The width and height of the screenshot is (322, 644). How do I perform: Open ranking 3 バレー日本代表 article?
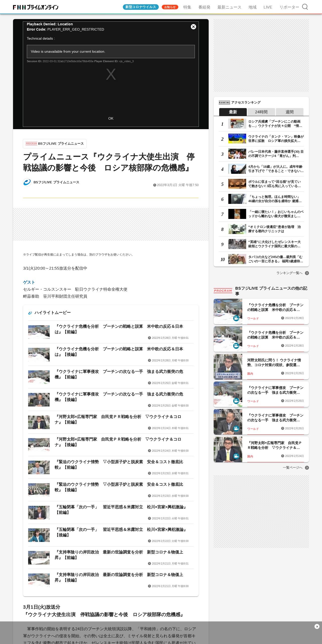pos(261,154)
